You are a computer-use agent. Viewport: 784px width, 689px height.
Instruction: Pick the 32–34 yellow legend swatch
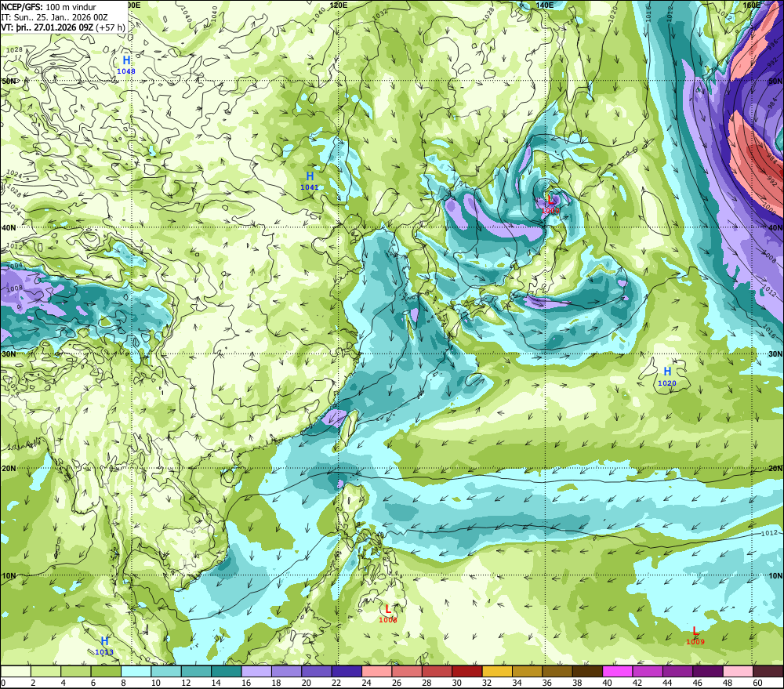coord(497,671)
